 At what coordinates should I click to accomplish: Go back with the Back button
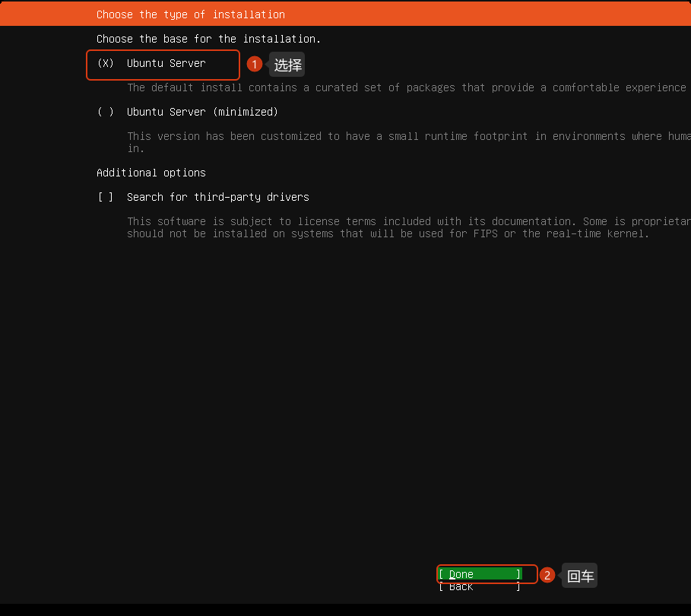(480, 586)
